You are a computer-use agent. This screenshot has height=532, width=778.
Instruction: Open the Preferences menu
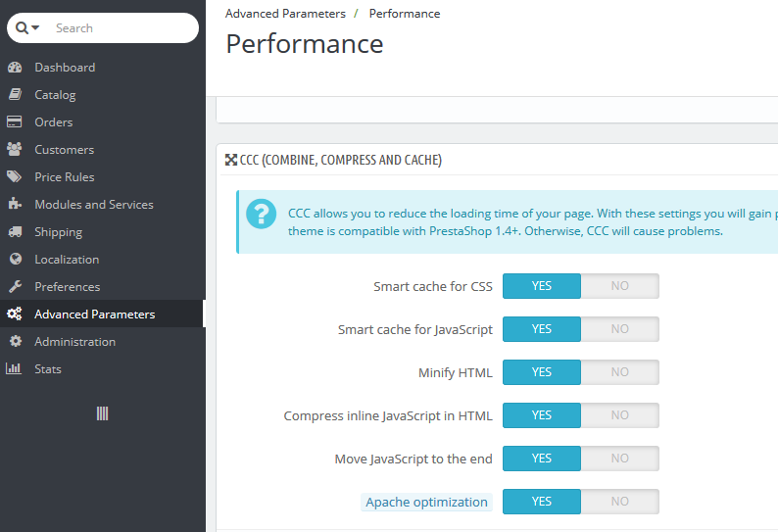67,287
